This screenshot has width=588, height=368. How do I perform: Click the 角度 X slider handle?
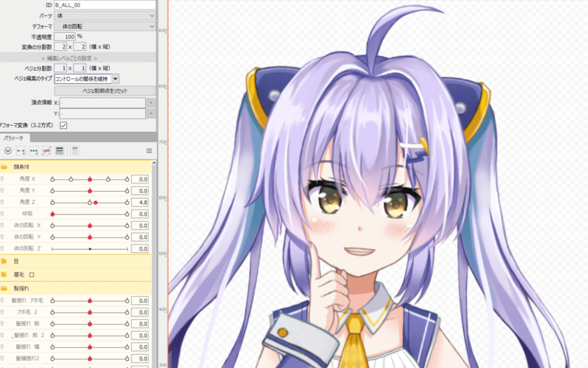[90, 179]
